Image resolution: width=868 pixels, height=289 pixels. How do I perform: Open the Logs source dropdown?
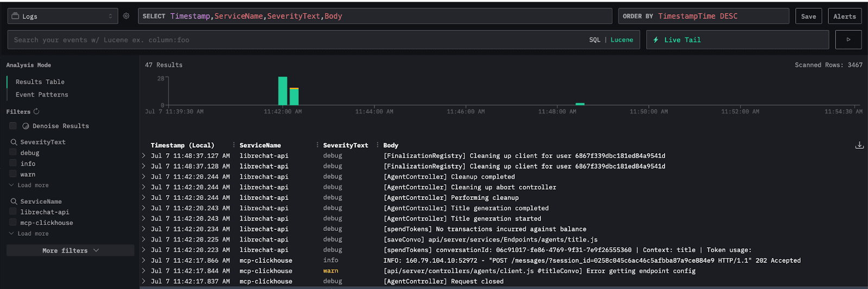point(62,16)
